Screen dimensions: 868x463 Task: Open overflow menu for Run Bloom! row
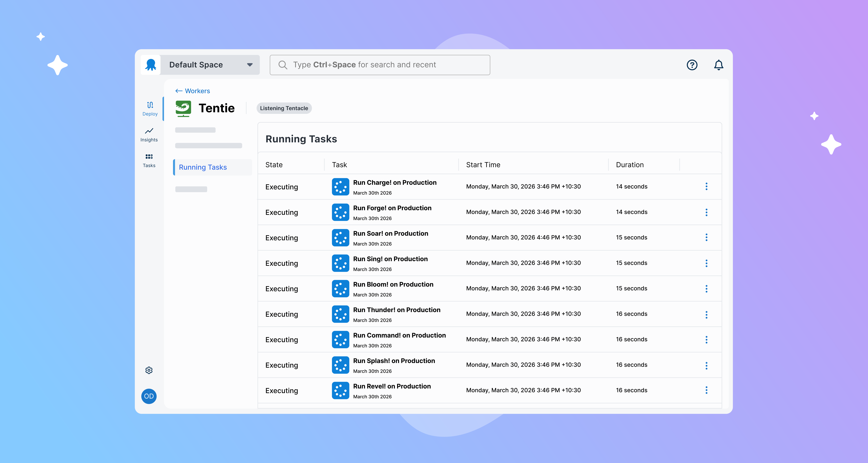click(706, 289)
